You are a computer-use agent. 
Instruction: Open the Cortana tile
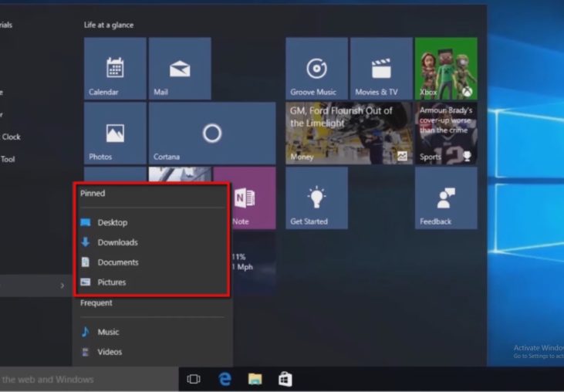[212, 133]
